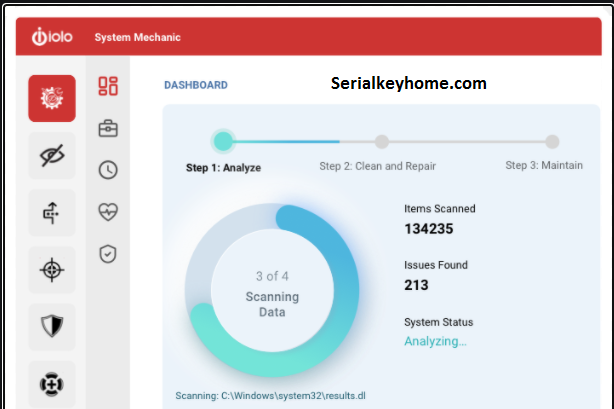
Task: Select the Dashboard grid icon
Action: (x=108, y=86)
